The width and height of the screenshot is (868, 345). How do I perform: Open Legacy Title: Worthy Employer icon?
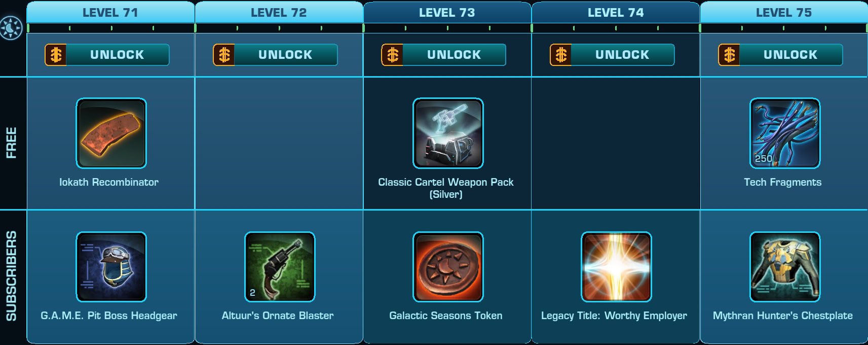click(x=616, y=267)
